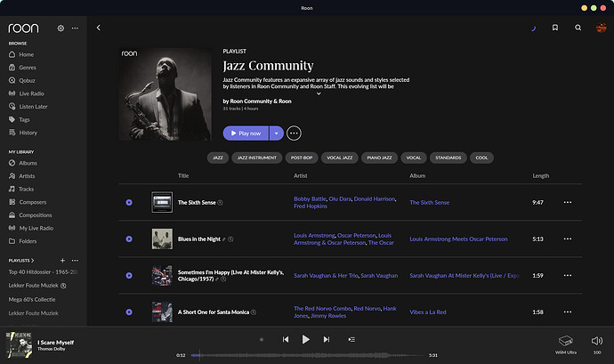Image resolution: width=614 pixels, height=364 pixels.
Task: Open bookmarks icon in top bar
Action: click(x=555, y=28)
